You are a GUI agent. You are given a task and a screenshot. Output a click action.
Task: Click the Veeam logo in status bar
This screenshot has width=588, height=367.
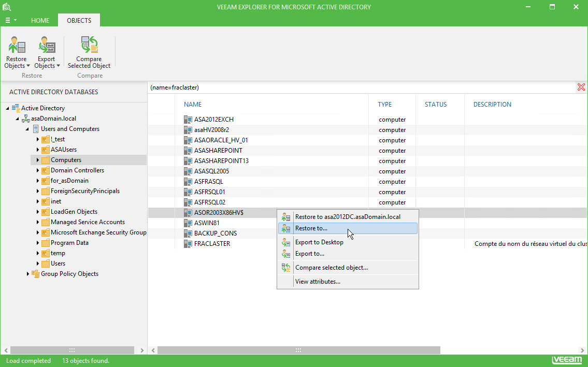click(x=567, y=360)
